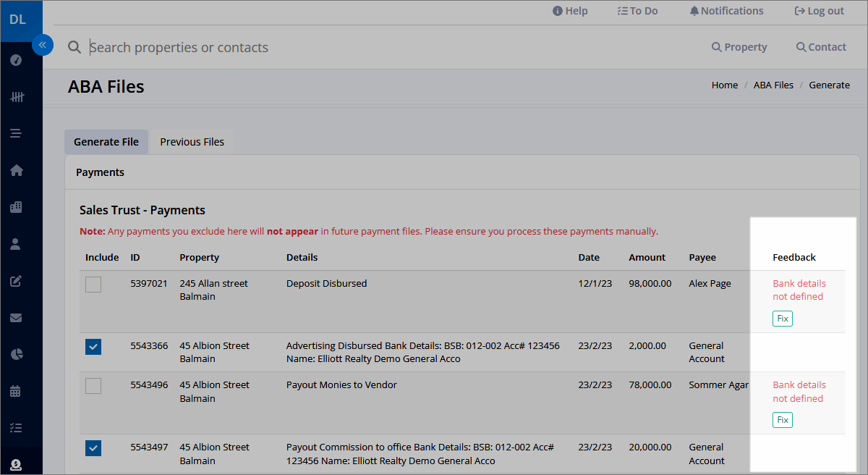Go to the home icon in sidebar

tap(16, 170)
